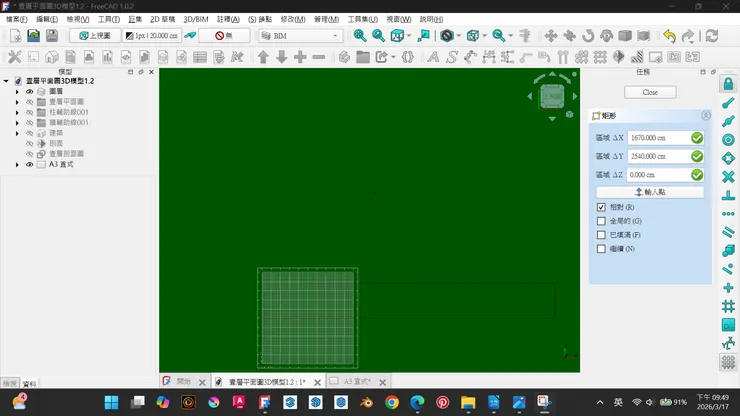Toggle the 相對 (R) relative checkbox
The width and height of the screenshot is (740, 416).
pos(601,207)
